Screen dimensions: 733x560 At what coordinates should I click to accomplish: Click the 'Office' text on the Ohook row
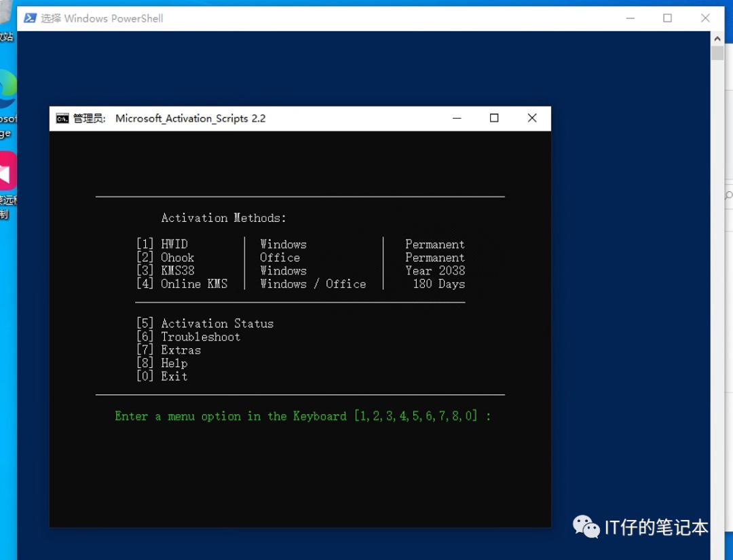point(280,257)
